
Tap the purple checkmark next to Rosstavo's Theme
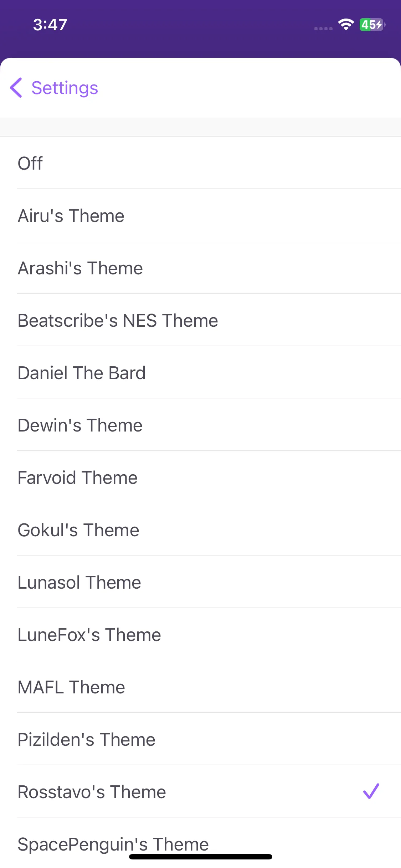pos(371,791)
